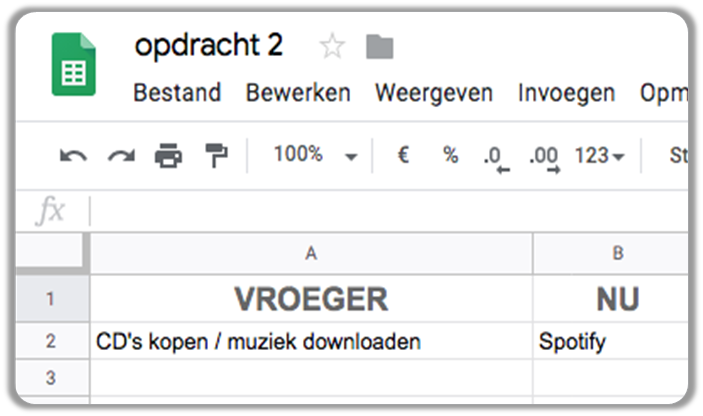Open the Bewerken menu
This screenshot has width=703, height=416.
coord(298,94)
